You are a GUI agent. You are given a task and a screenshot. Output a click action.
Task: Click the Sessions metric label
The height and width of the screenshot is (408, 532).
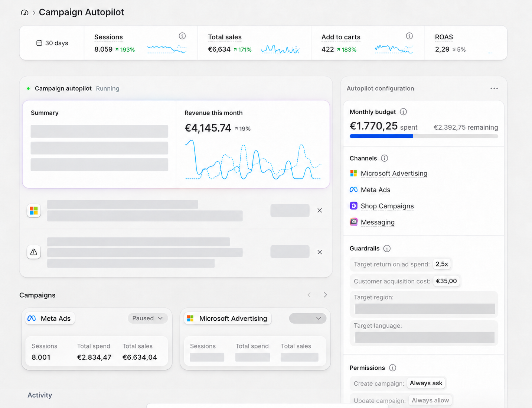click(x=108, y=37)
